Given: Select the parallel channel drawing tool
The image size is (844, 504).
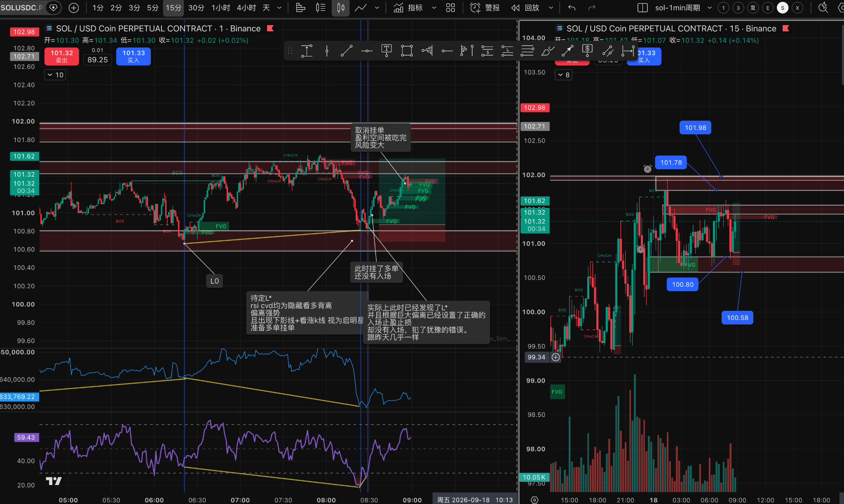Looking at the screenshot, I should click(607, 51).
